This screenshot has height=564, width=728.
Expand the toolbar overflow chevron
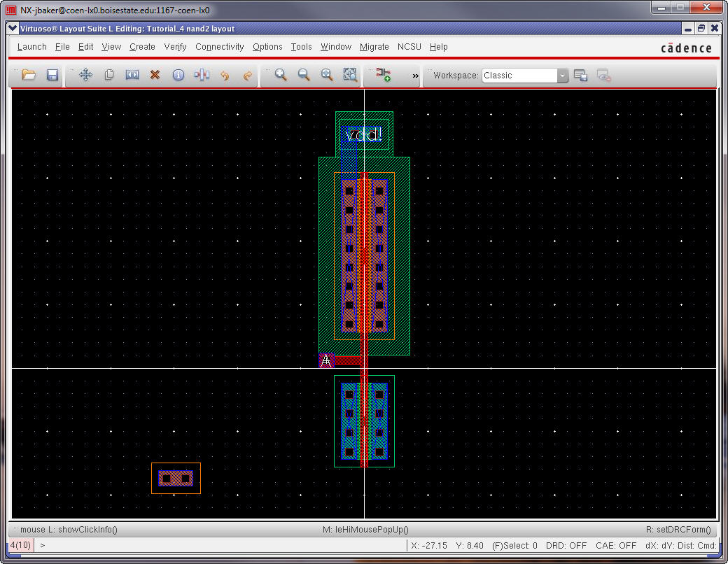click(x=415, y=76)
